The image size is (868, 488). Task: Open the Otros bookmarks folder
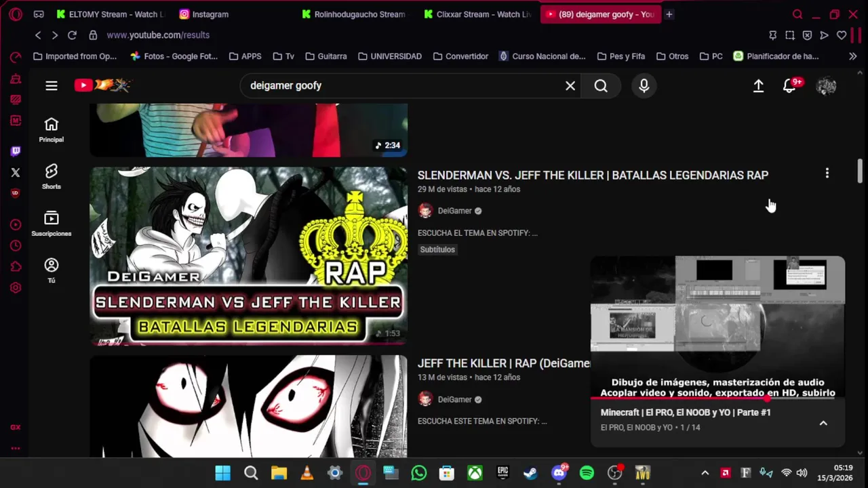pos(671,56)
